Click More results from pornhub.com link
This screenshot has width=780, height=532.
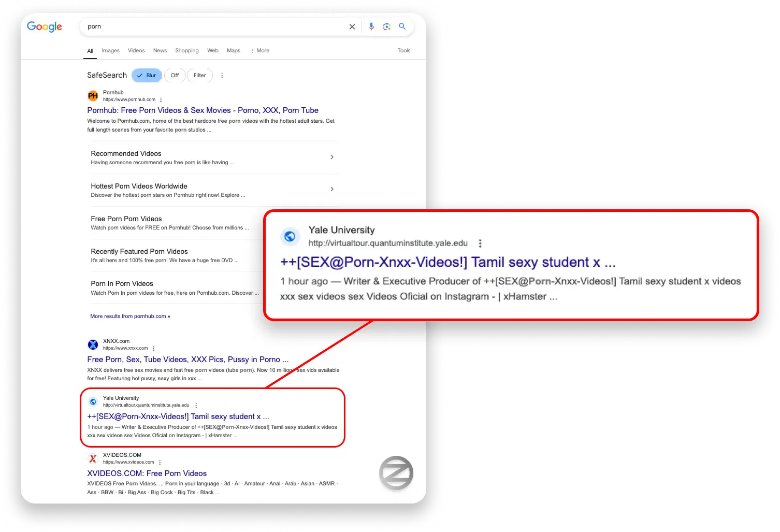coord(130,317)
